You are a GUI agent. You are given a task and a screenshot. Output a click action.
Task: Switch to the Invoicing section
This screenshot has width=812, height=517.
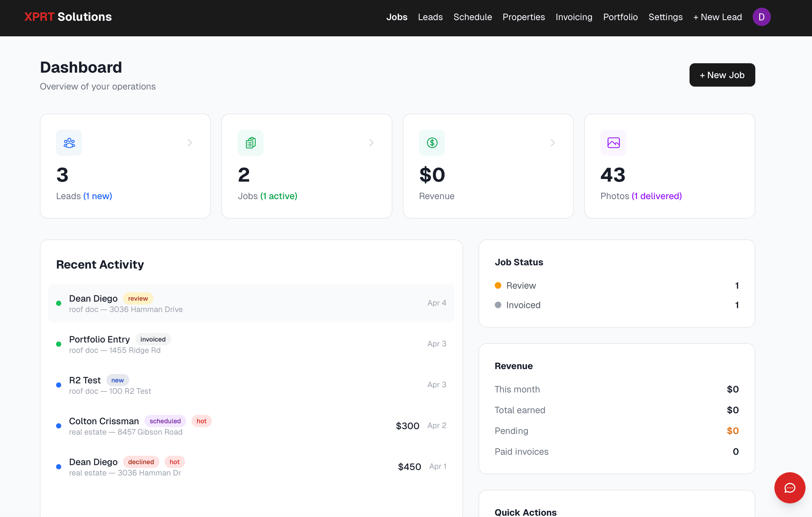click(574, 17)
